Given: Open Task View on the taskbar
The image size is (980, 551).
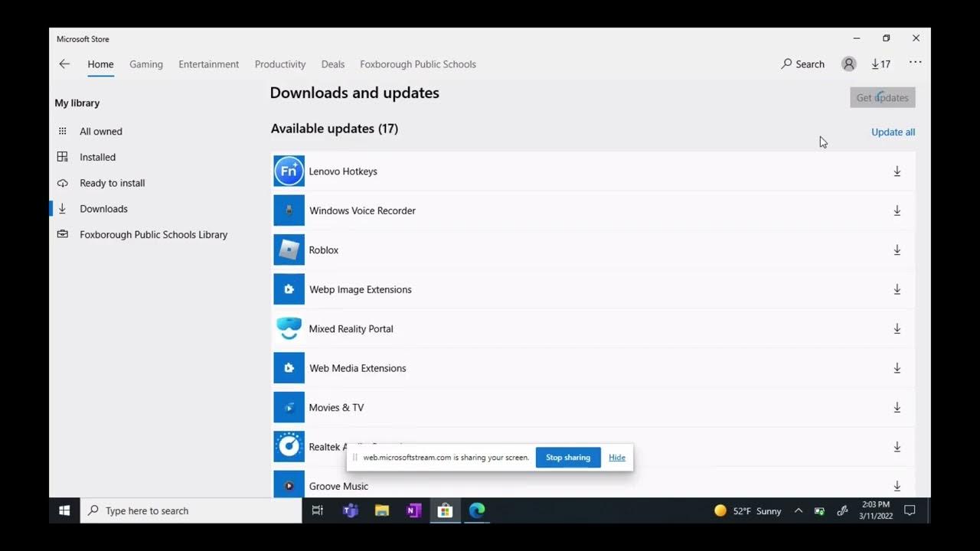Looking at the screenshot, I should (x=317, y=510).
